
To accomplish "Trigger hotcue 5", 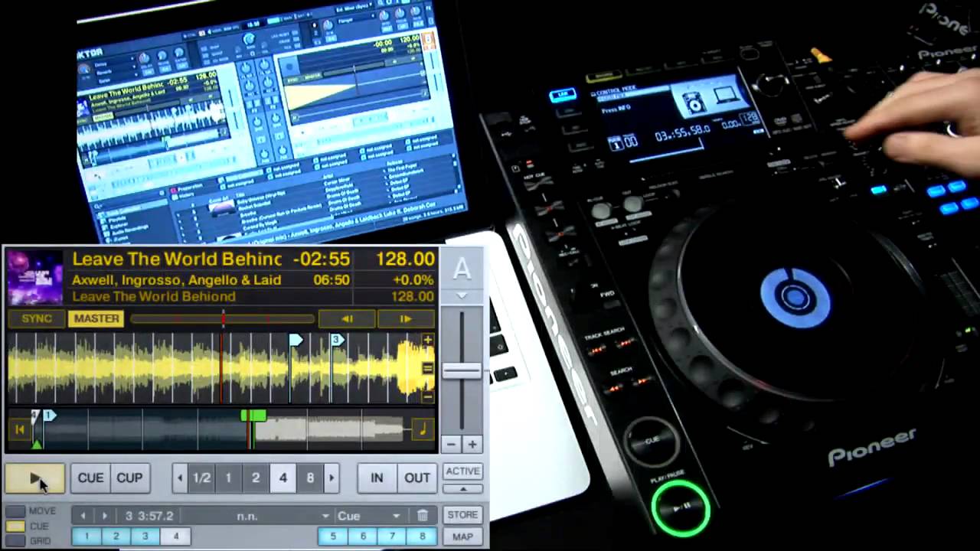I will [x=333, y=536].
